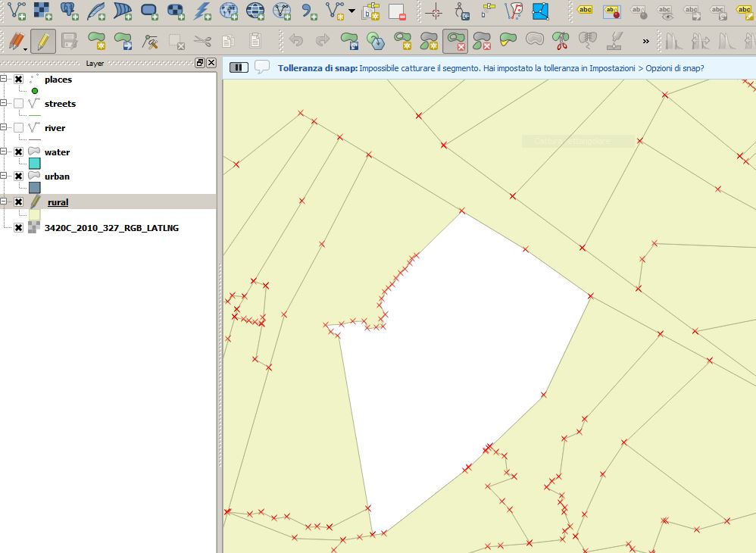Collapse the places layer tree node
This screenshot has height=553, width=756.
(x=4, y=78)
